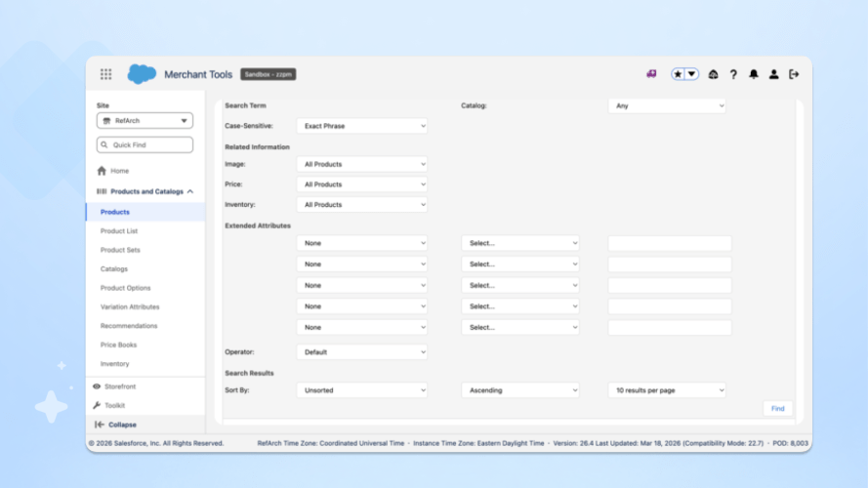This screenshot has height=488, width=868.
Task: Open Product Options in sidebar
Action: click(x=125, y=288)
